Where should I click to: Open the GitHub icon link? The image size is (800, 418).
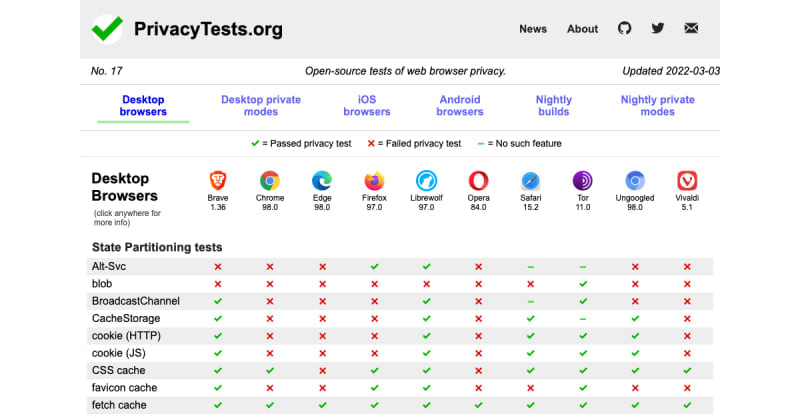click(624, 28)
